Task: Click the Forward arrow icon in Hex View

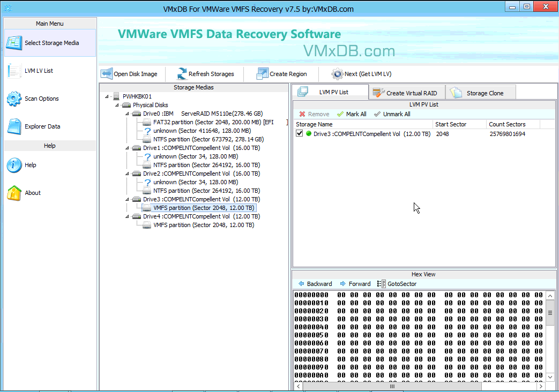Action: click(343, 284)
